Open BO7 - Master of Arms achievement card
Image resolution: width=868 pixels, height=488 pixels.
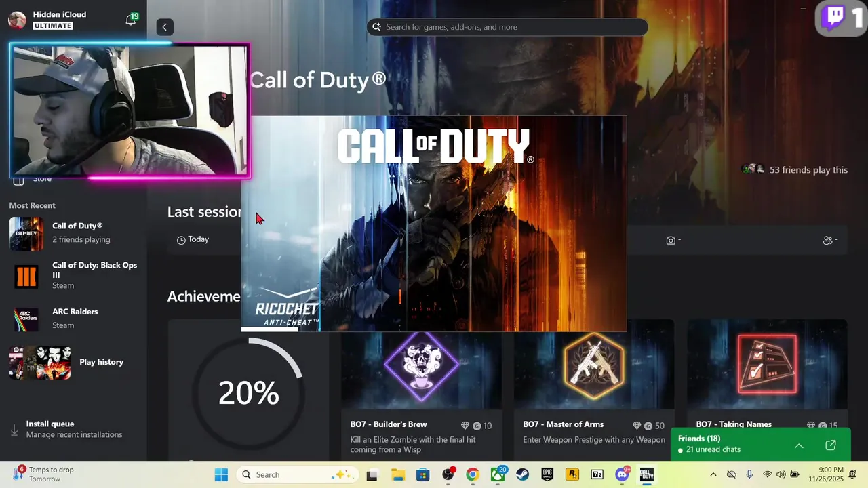tap(594, 390)
